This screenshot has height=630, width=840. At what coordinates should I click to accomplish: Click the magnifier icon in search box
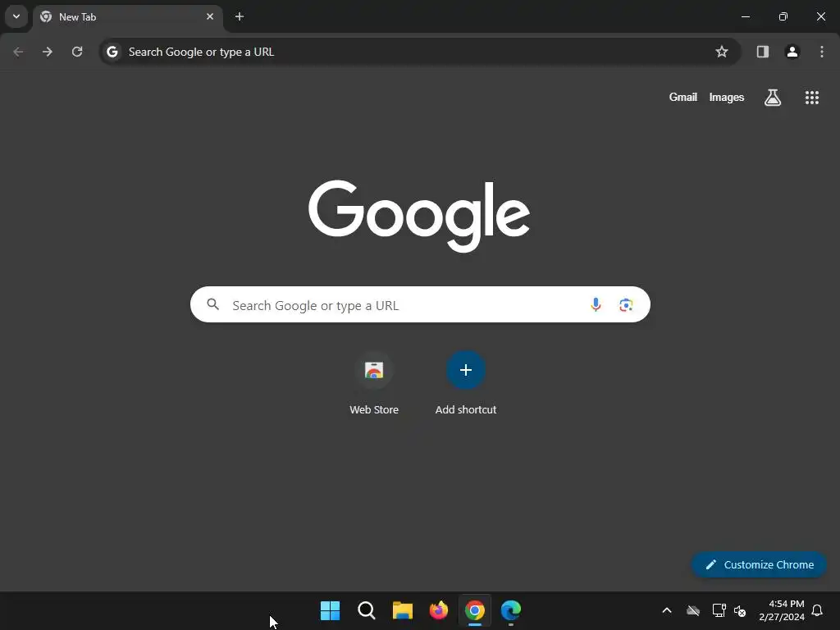click(213, 304)
